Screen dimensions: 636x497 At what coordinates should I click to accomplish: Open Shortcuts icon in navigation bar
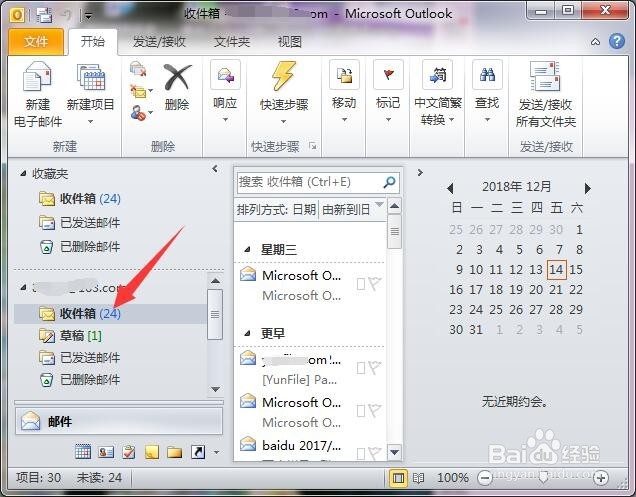[198, 452]
